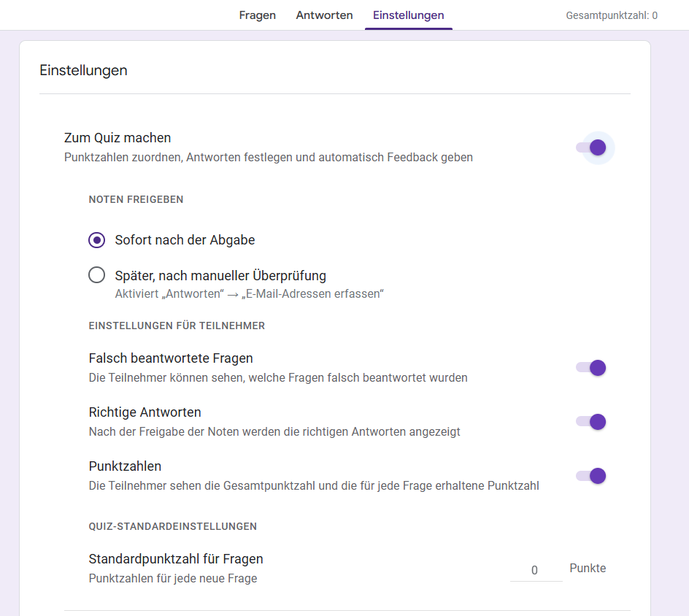This screenshot has height=616, width=689.
Task: Choose "Später, nach manueller Überprüfung"
Action: tap(96, 275)
